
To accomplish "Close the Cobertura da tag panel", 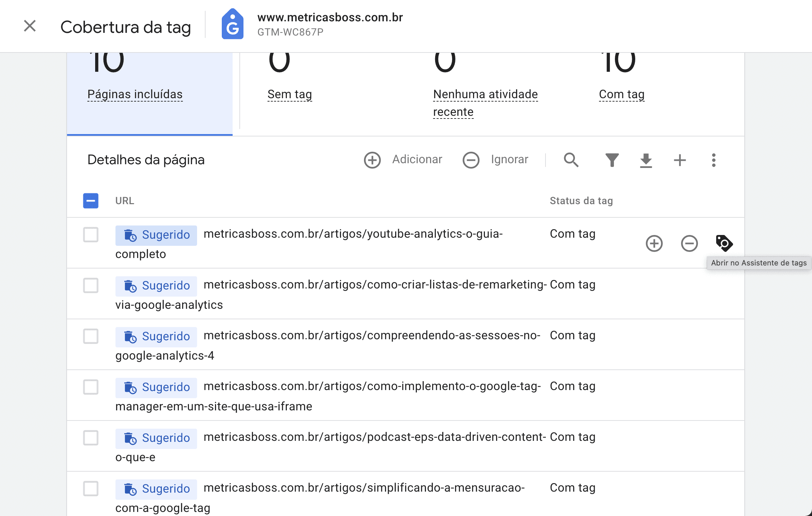I will (x=30, y=26).
